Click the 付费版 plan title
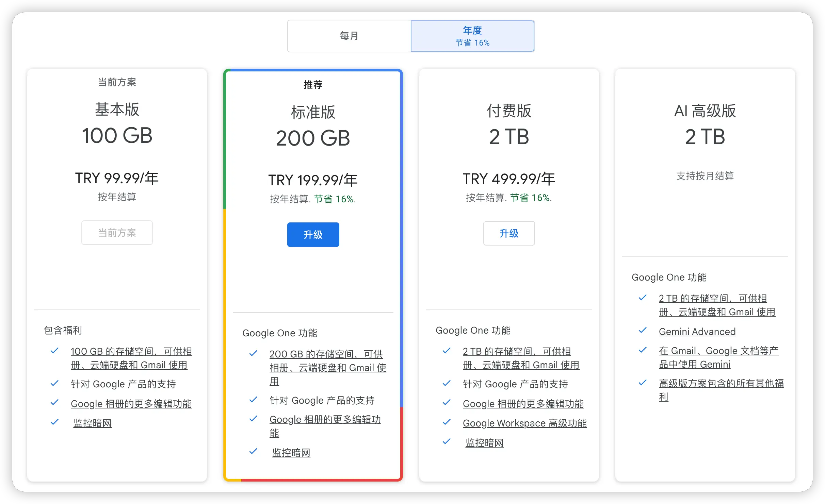Screen dimensions: 825x504 [x=509, y=111]
